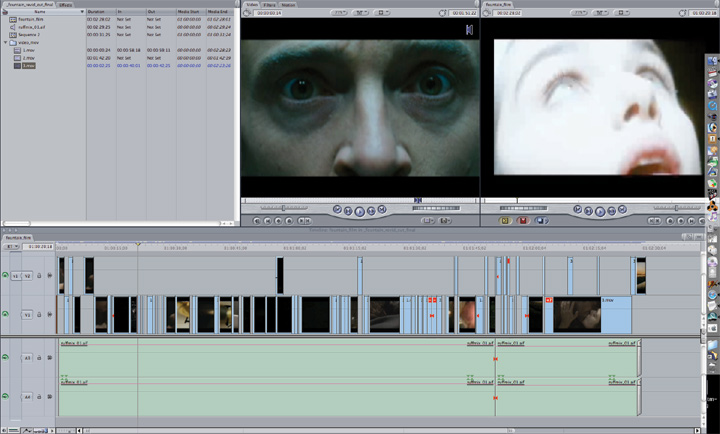Click the blue Replace edit button in the Canvas
The height and width of the screenshot is (434, 720).
tap(541, 220)
